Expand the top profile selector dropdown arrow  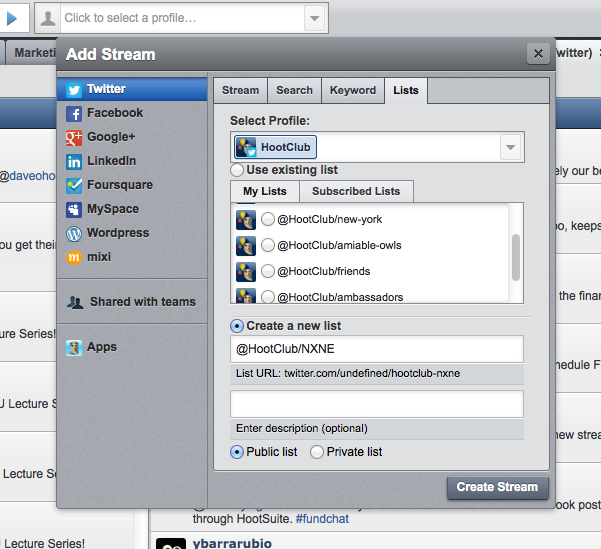tap(314, 18)
